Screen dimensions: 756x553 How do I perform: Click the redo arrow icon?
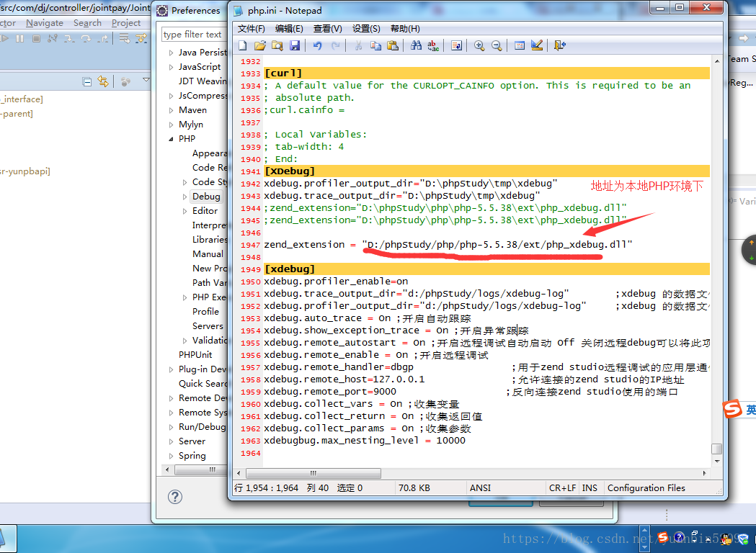335,45
